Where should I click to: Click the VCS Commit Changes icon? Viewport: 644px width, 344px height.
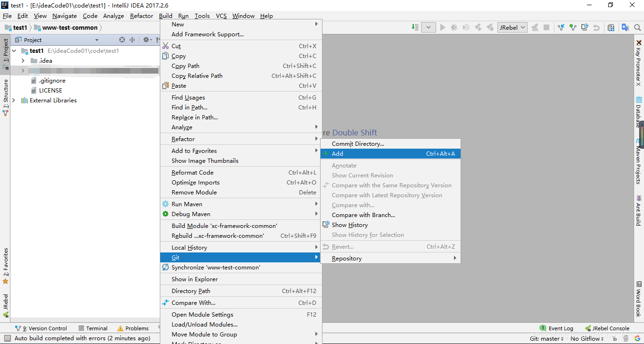(573, 27)
